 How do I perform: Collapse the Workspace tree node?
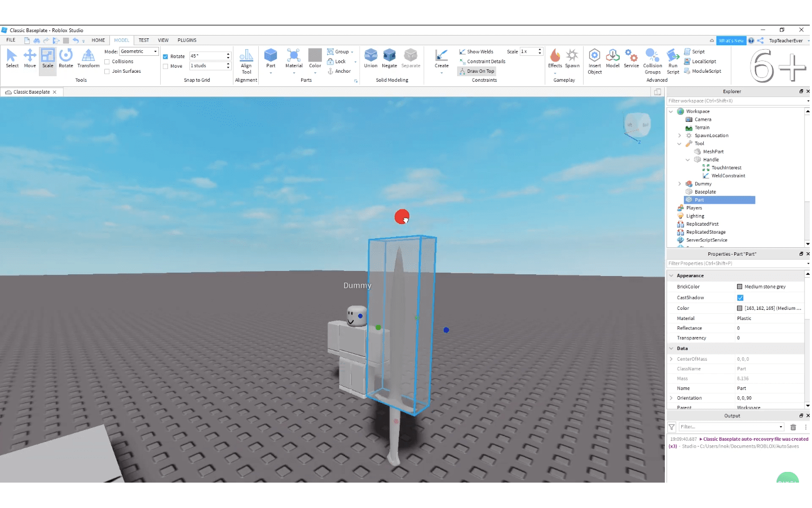pyautogui.click(x=671, y=111)
